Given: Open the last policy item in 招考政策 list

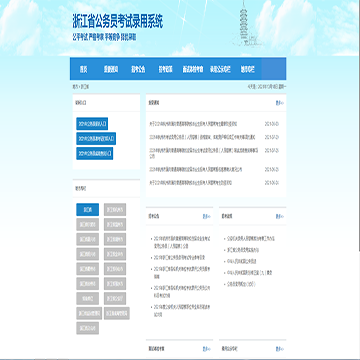Looking at the screenshot, I should (x=241, y=284).
